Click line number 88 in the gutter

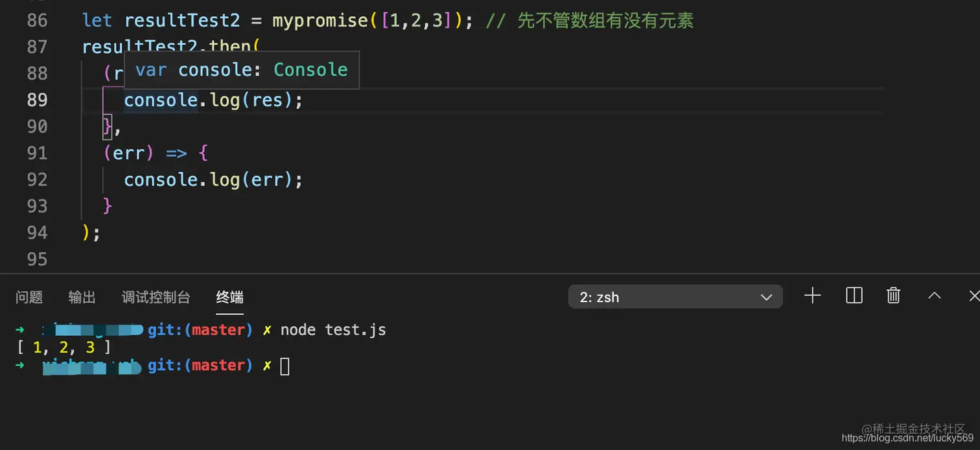pyautogui.click(x=38, y=73)
